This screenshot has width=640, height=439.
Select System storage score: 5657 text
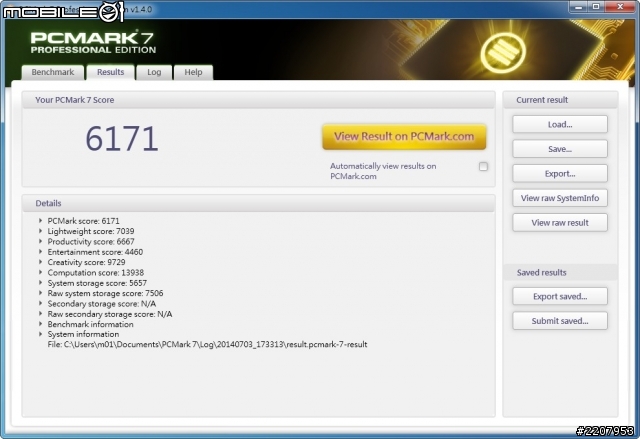(x=97, y=283)
